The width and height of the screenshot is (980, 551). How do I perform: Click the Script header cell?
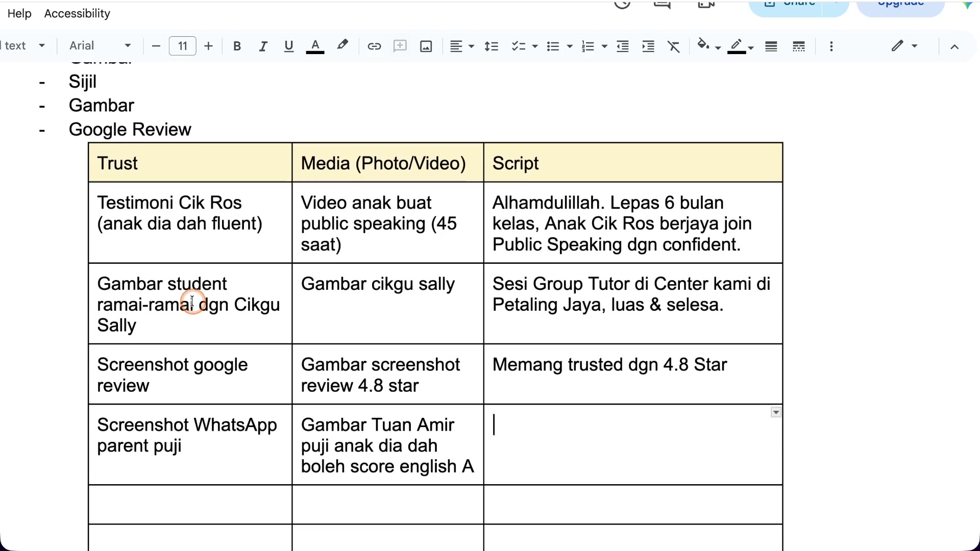(x=633, y=163)
